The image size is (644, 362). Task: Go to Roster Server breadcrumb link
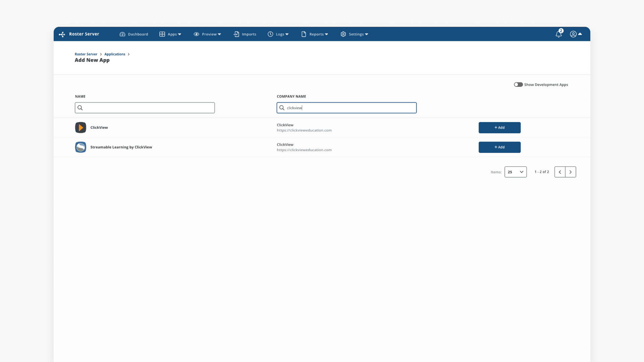click(86, 54)
